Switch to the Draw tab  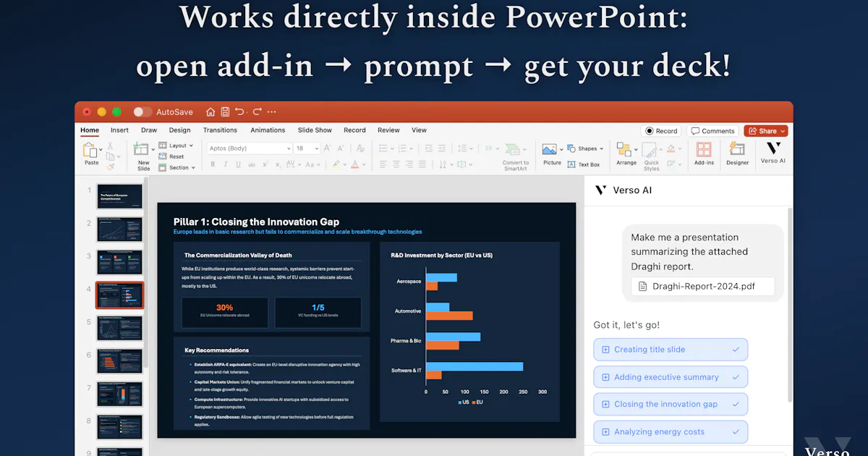(149, 130)
